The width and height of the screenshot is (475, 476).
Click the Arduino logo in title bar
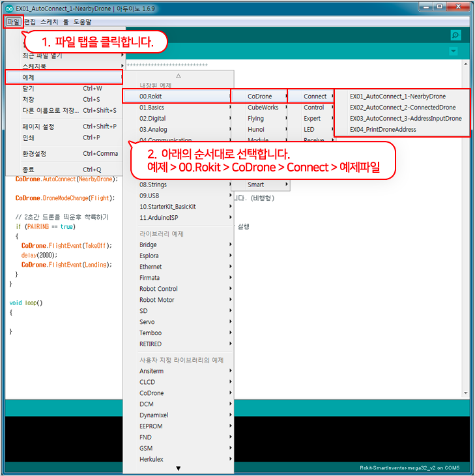(8, 7)
